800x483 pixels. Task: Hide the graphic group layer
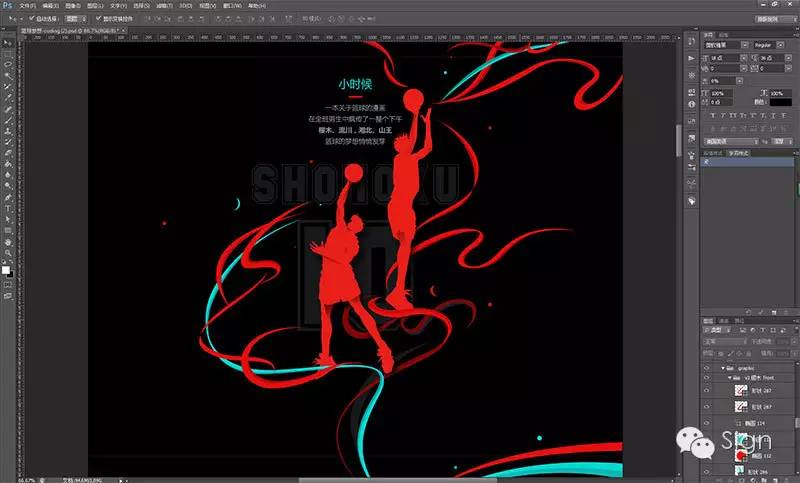706,367
